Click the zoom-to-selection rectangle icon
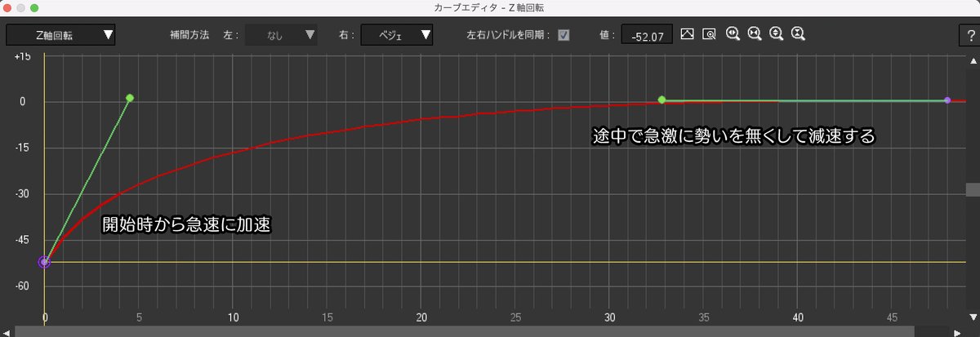980x337 pixels. [709, 34]
